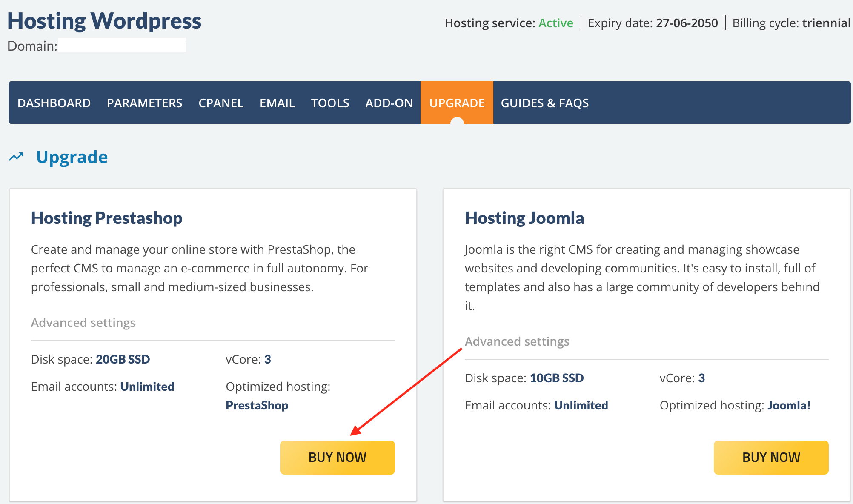Click the highlighted UPGRADE tab

point(457,103)
